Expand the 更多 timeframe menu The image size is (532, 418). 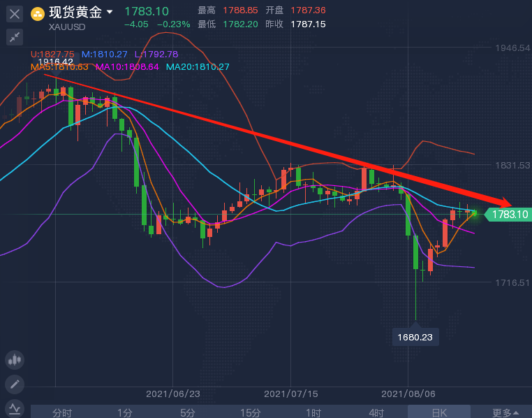pos(505,412)
